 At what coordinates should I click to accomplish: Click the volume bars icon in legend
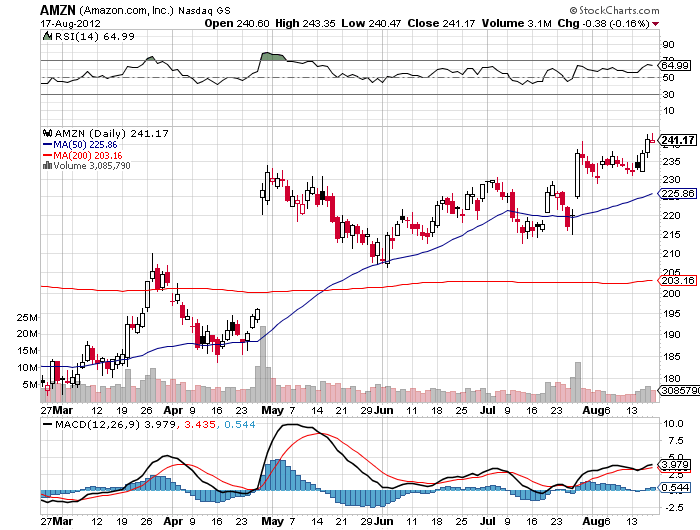pos(47,166)
